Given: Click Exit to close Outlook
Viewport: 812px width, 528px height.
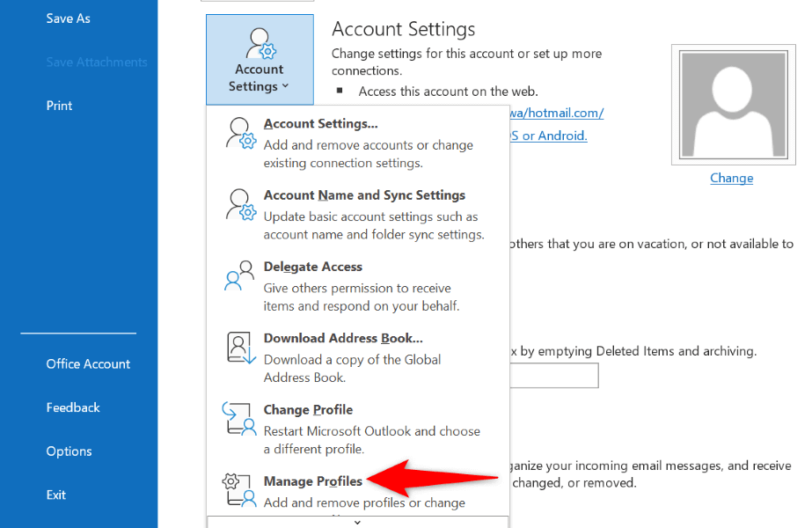Looking at the screenshot, I should point(56,495).
